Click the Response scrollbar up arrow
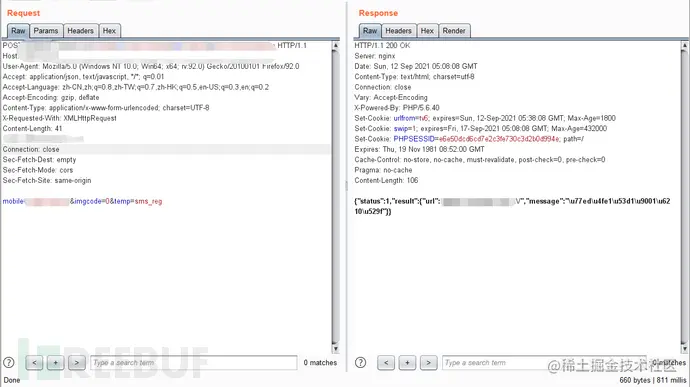 tap(684, 45)
